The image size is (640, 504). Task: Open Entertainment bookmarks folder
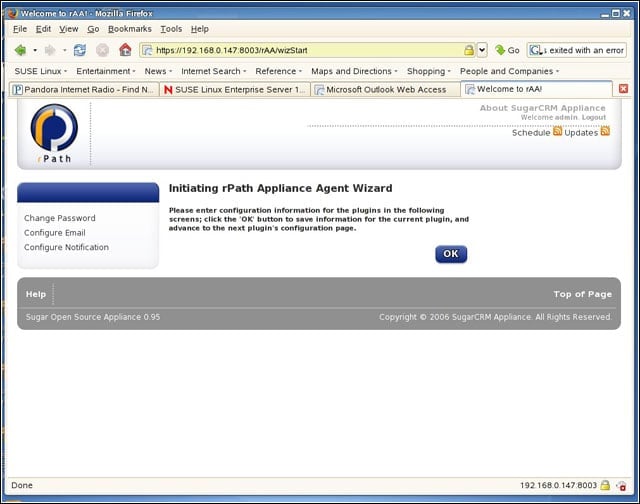click(106, 71)
